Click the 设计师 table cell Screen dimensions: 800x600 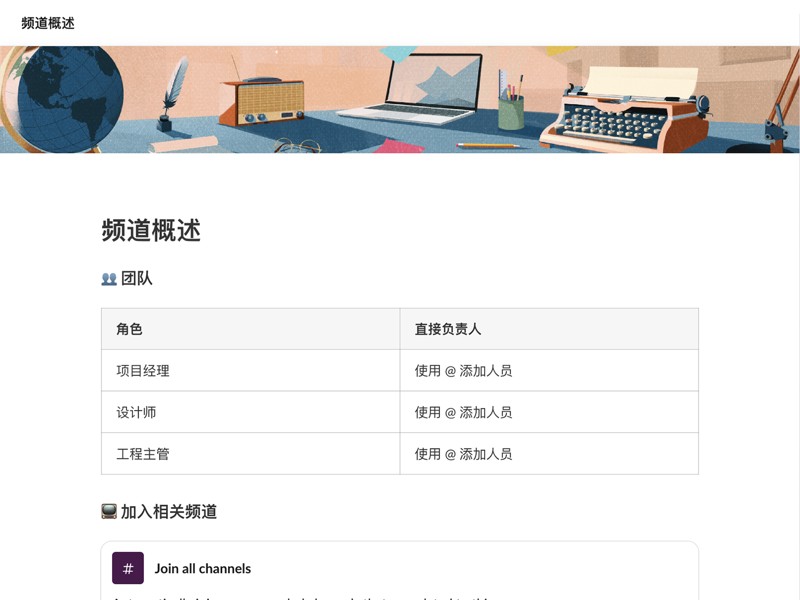pyautogui.click(x=137, y=412)
